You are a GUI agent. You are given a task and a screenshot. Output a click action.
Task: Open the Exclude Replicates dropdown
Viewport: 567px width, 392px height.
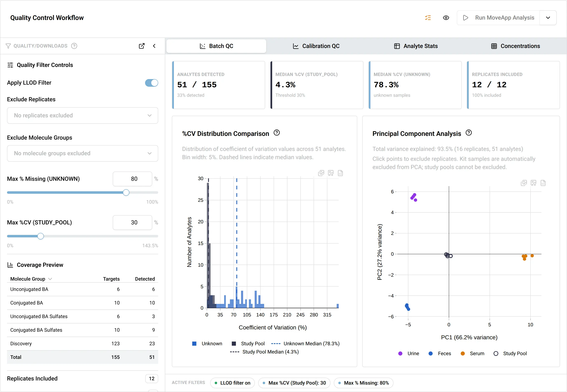[83, 115]
